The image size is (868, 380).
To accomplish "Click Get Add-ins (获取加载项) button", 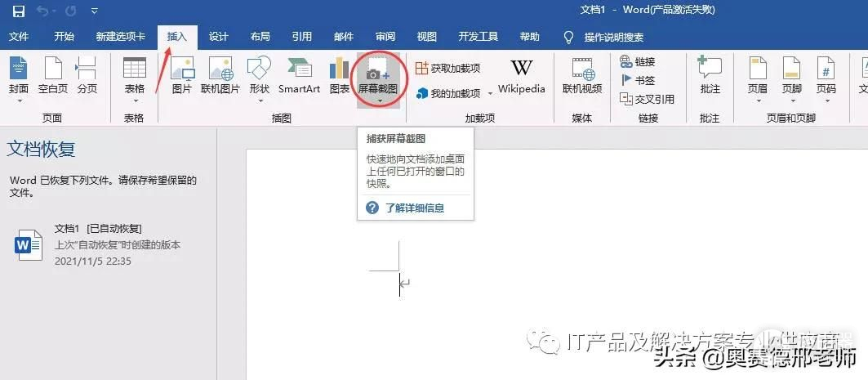I will (447, 69).
